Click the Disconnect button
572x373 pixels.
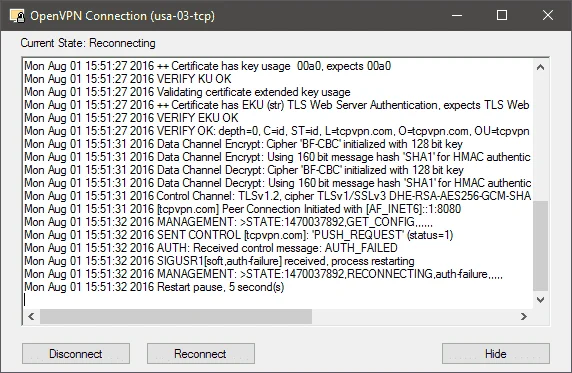coord(76,353)
